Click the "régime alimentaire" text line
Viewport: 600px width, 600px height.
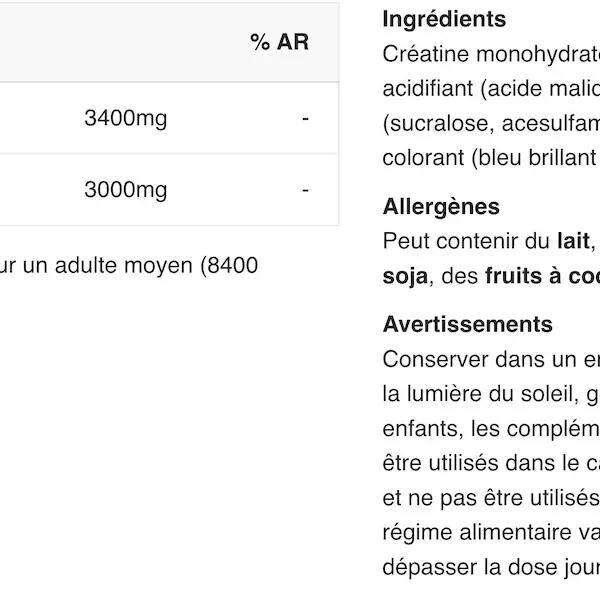click(x=490, y=533)
